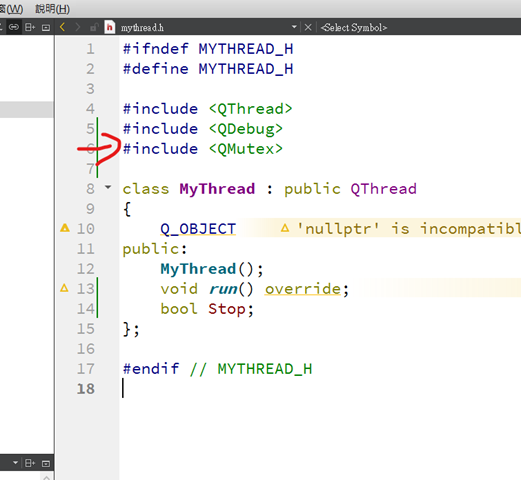
Task: Open the (W) window menu
Action: point(11,9)
